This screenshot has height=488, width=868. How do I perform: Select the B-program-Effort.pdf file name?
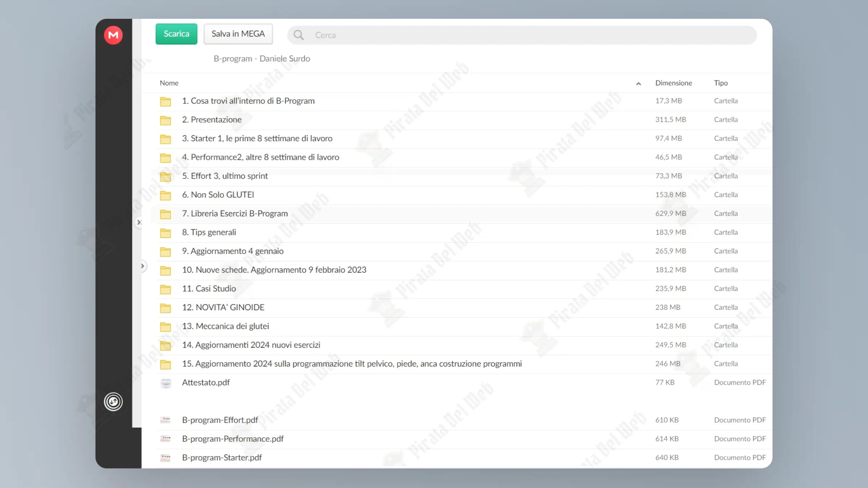[x=220, y=420]
